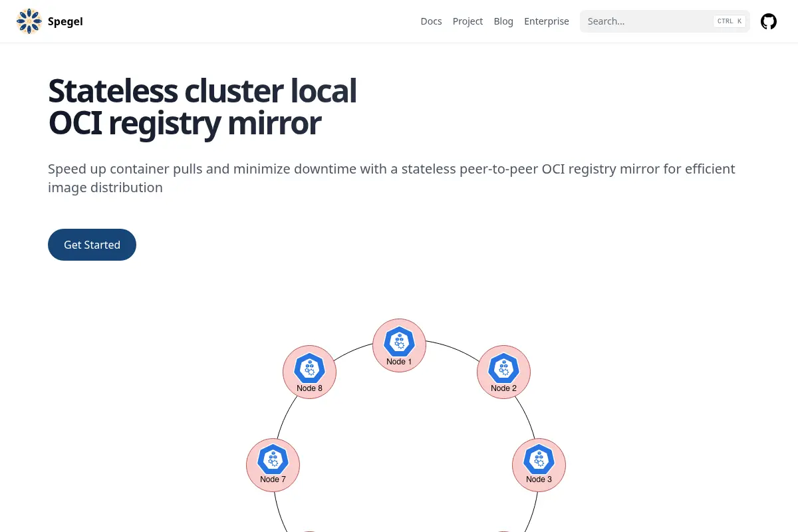The image size is (798, 532).
Task: Click the Node 8 label text
Action: (309, 388)
